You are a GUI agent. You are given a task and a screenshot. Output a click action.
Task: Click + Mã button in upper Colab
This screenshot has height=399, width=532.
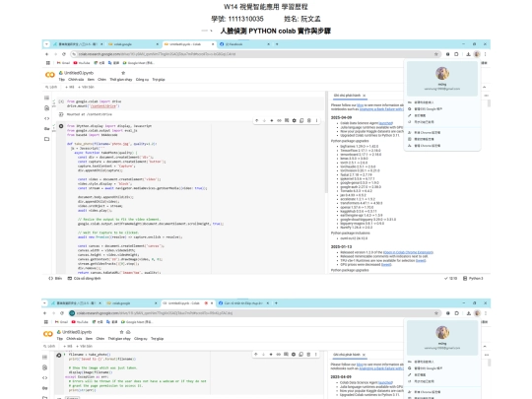(70, 88)
